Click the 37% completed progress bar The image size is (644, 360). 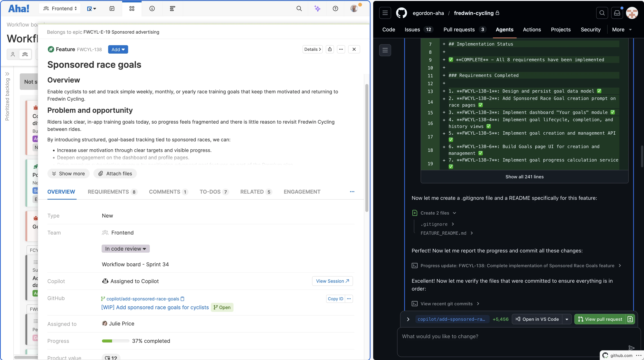pyautogui.click(x=115, y=341)
